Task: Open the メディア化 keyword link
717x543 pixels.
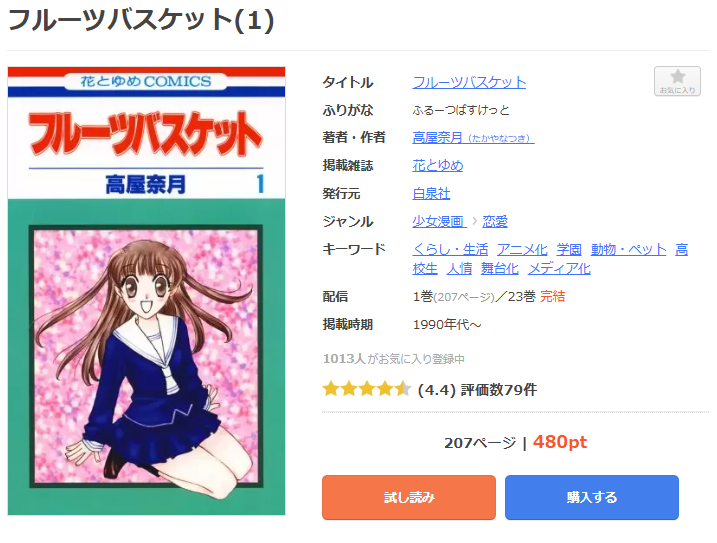Action: (559, 268)
